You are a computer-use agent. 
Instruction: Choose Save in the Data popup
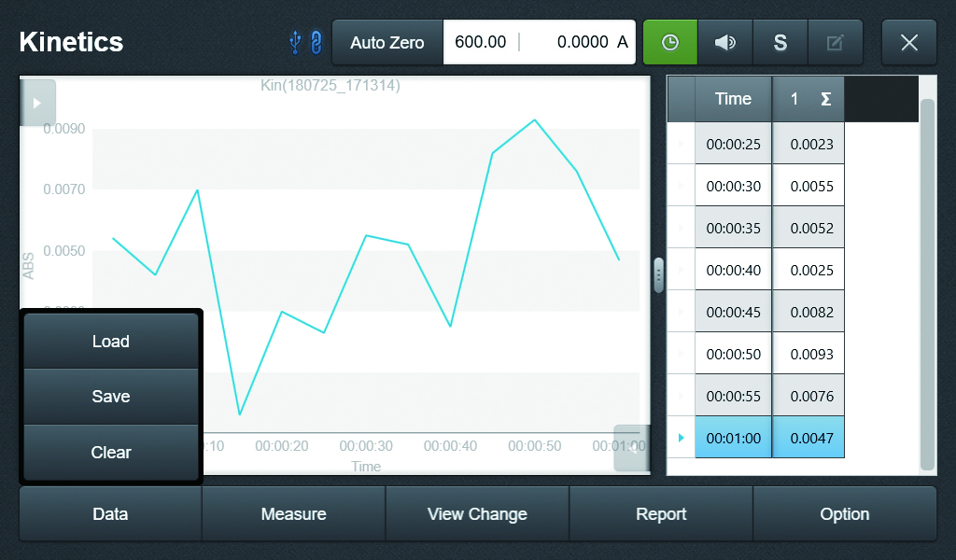click(x=111, y=396)
